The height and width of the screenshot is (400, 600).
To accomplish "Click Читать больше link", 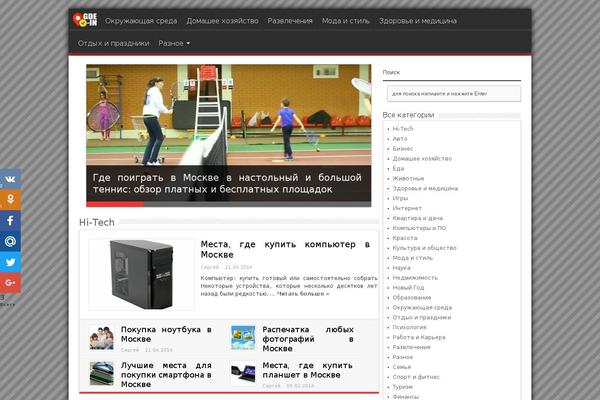I will [x=303, y=294].
